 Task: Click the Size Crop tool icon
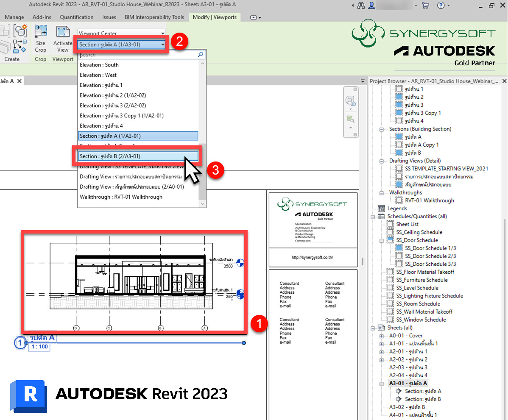pos(41,32)
